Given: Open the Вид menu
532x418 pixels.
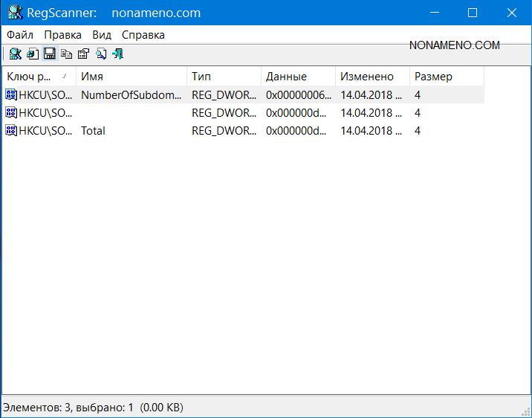Looking at the screenshot, I should [102, 35].
